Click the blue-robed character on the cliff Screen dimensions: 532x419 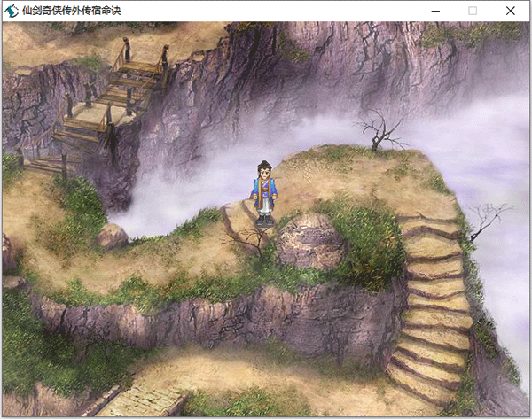click(x=264, y=194)
